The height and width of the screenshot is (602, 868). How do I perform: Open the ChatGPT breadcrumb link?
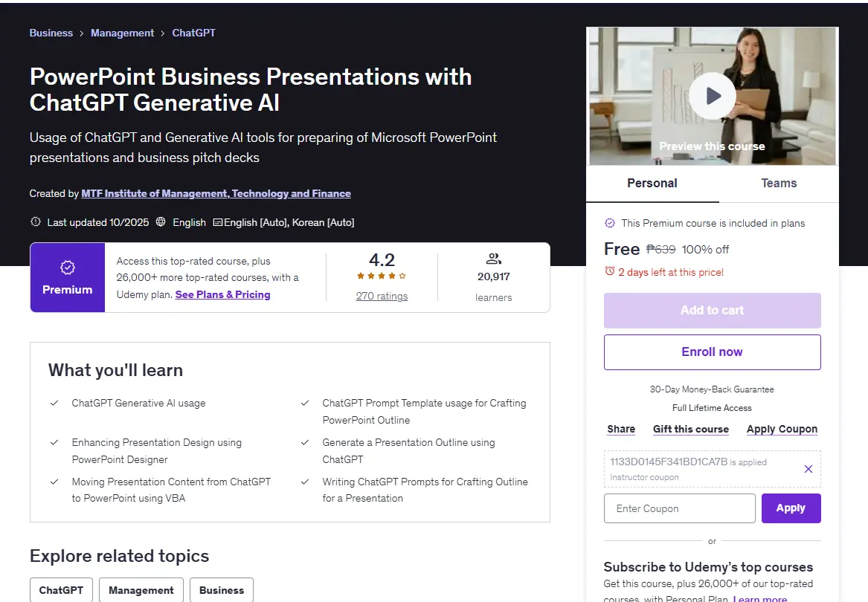coord(193,33)
